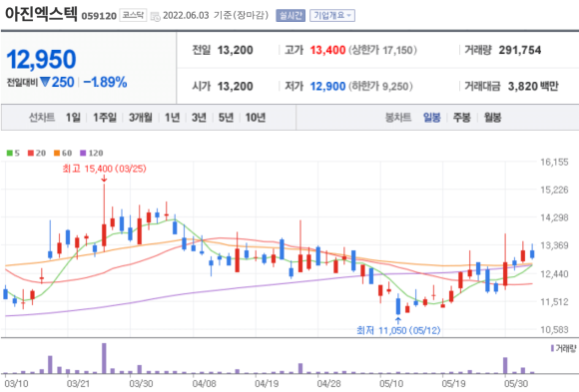This screenshot has width=579, height=392.
Task: Click the 거래량 value 291,754
Action: (520, 50)
